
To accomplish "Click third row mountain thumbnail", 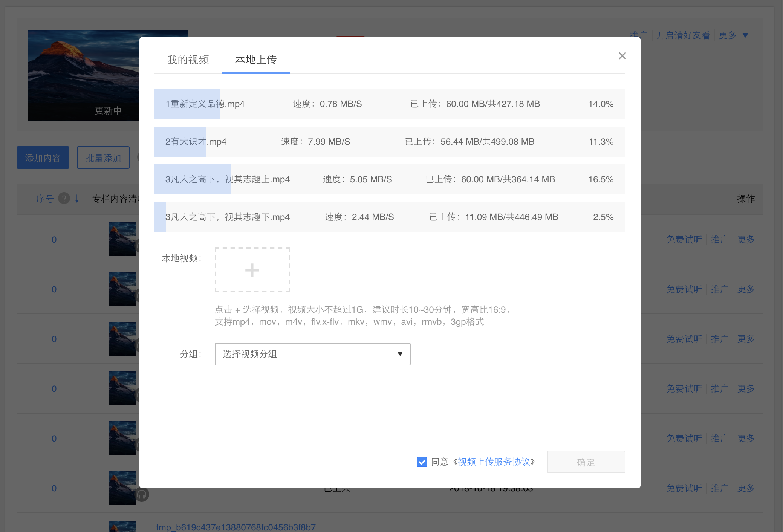I will click(122, 339).
